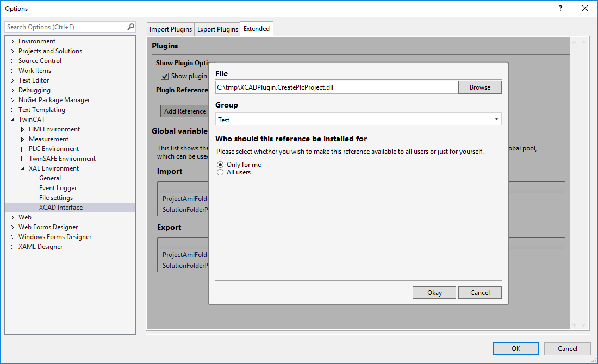Click the Add Reference button
Viewport: 598px width, 364px height.
[185, 111]
